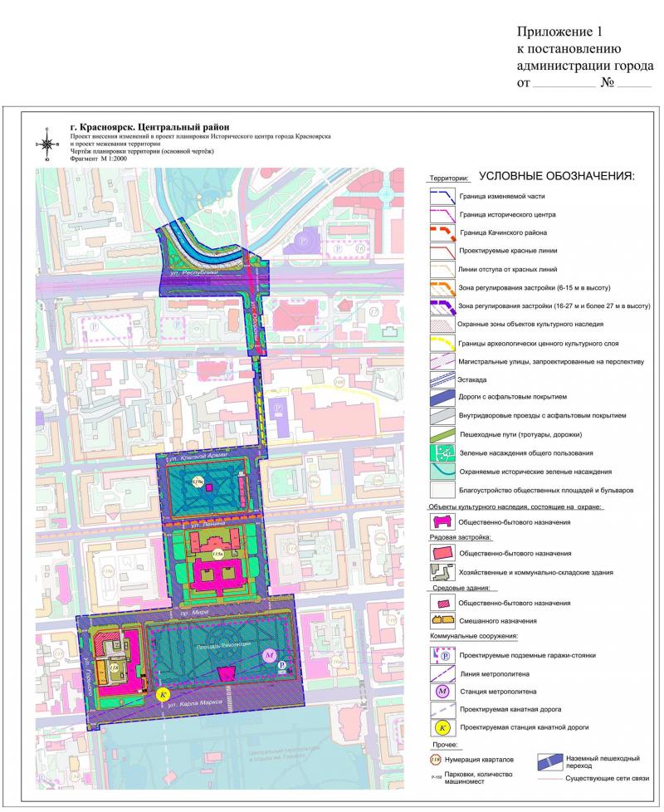Click the title г. Красноярск. Центральный район
Screen dimensions: 664x812
(150, 127)
